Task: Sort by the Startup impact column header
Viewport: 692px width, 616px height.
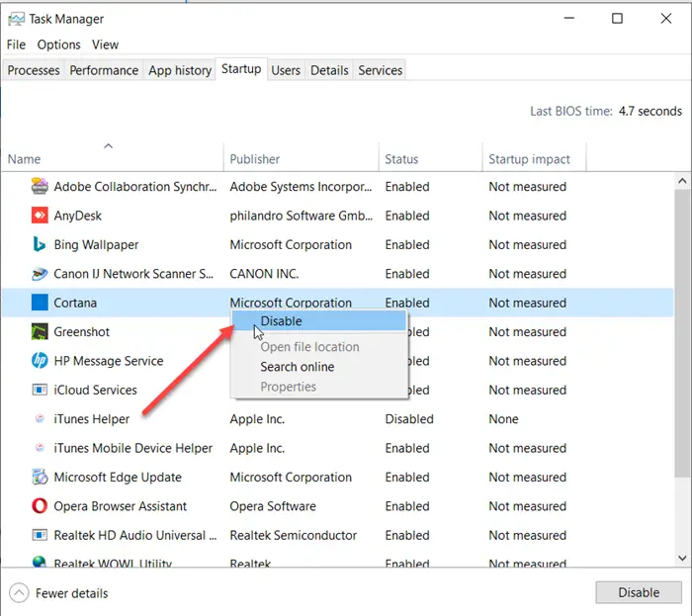Action: tap(535, 156)
